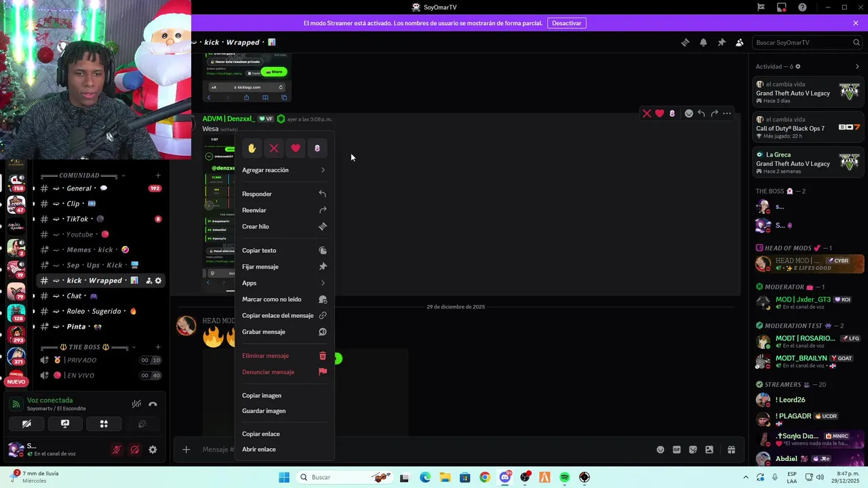868x488 pixels.
Task: Reply arrow on message hover toolbar
Action: [701, 113]
